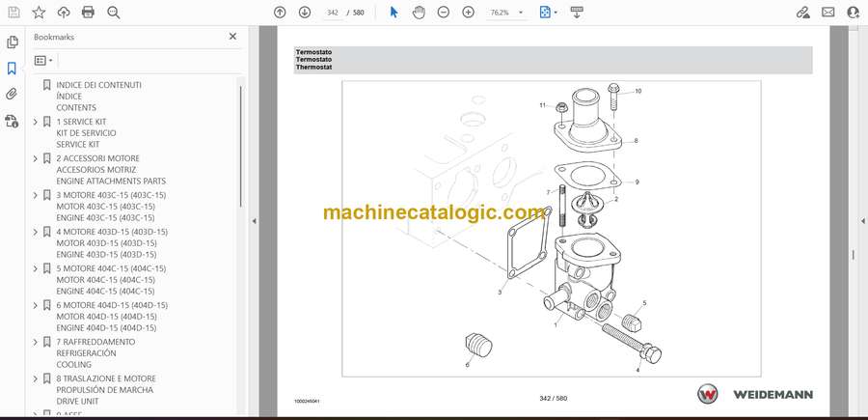
Task: Zoom out using the minus icon
Action: (x=443, y=13)
